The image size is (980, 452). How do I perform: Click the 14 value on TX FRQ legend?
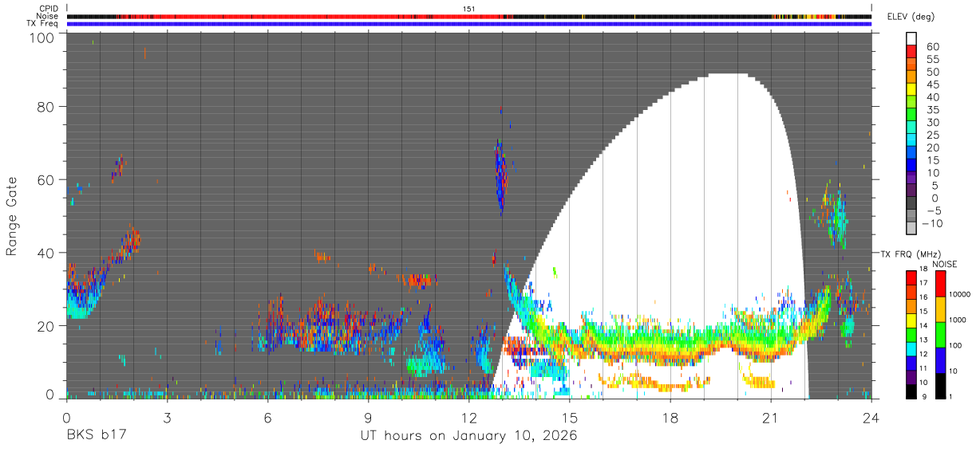925,325
